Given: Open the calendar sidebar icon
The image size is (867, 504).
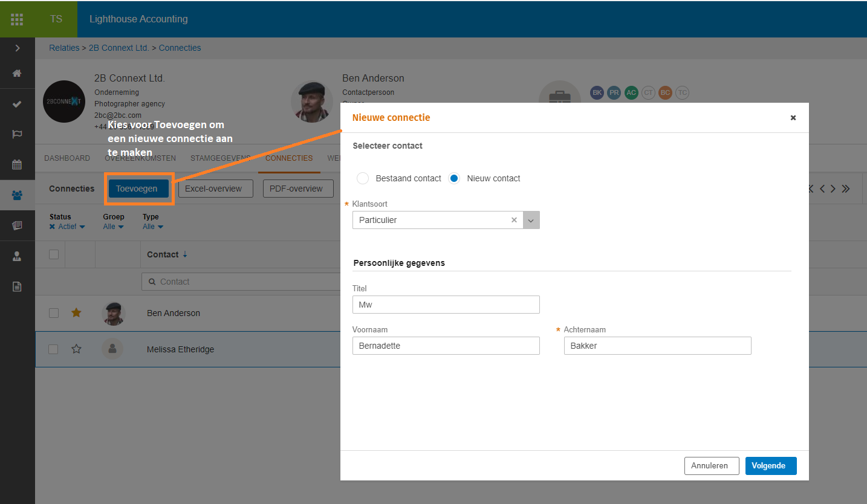Looking at the screenshot, I should click(17, 164).
